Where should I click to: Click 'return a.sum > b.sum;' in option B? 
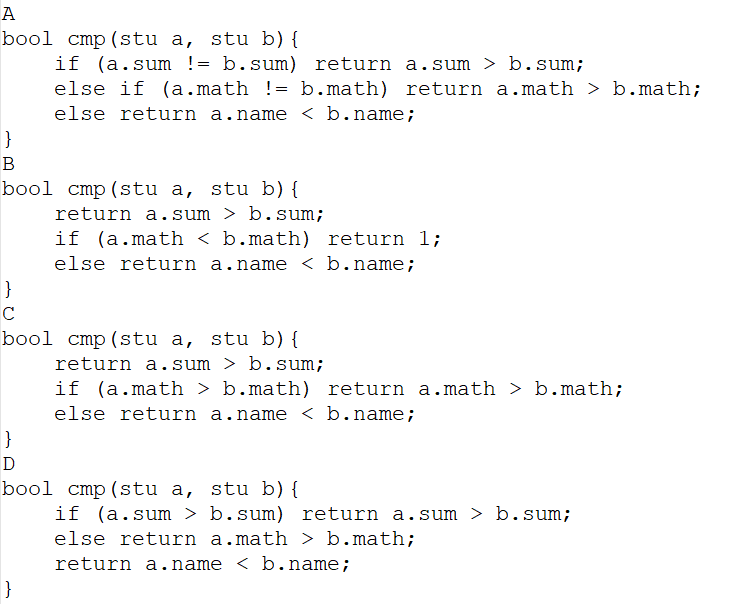189,214
